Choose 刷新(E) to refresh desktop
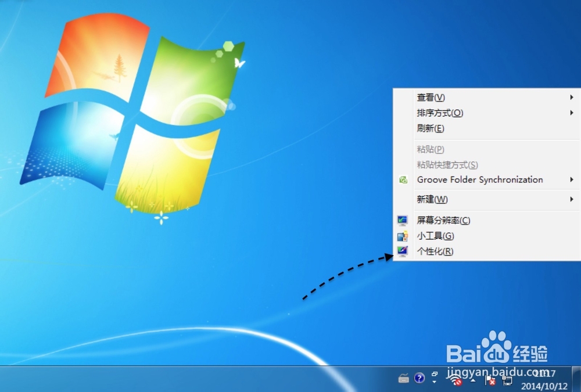 click(x=486, y=128)
